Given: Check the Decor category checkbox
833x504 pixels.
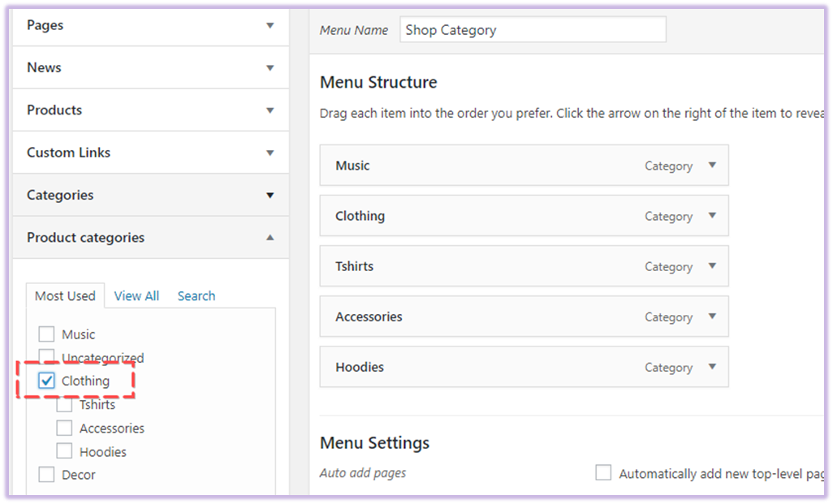Looking at the screenshot, I should pos(47,475).
